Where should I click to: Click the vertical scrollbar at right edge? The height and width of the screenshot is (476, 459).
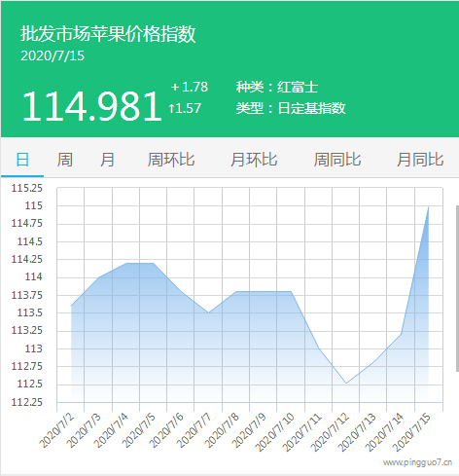click(457, 288)
